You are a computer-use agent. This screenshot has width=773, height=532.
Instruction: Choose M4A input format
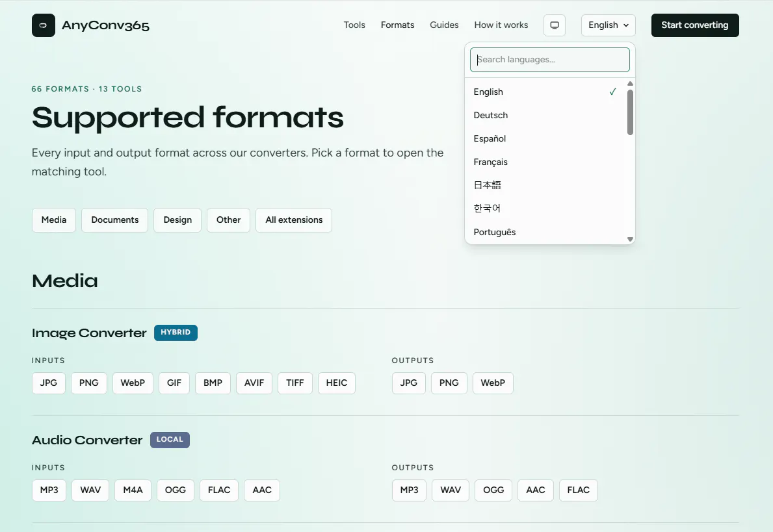(133, 490)
